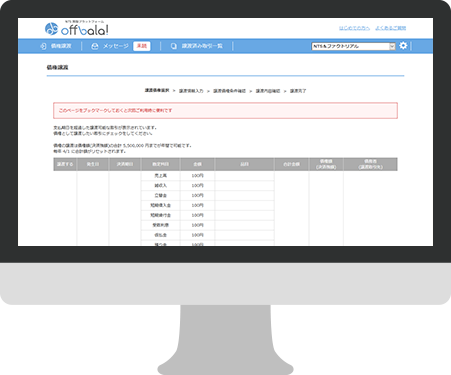
Task: Expand the NTS&ファクトリアル company dropdown
Action: 354,46
